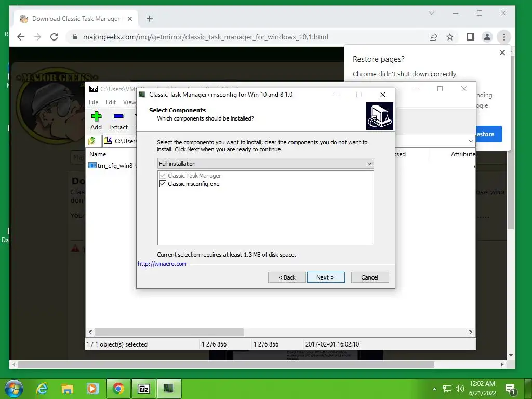Expand the 7-Zip address path dropdown
Viewport: 532px width, 399px height.
(x=471, y=141)
